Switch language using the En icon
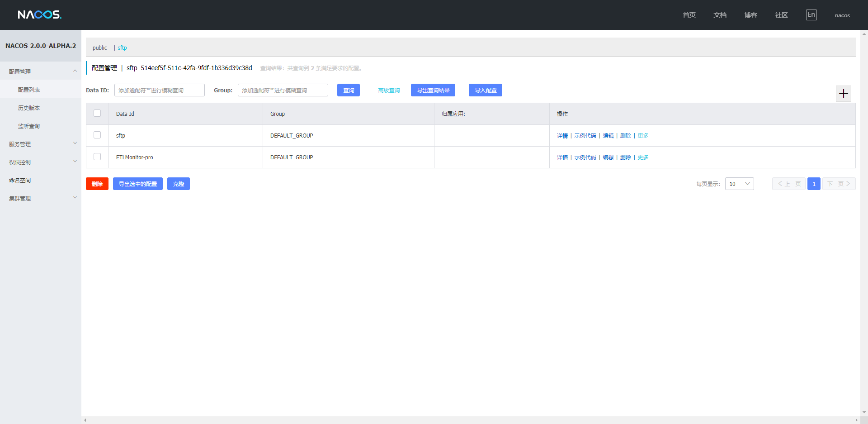Viewport: 868px width, 424px height. [x=811, y=15]
